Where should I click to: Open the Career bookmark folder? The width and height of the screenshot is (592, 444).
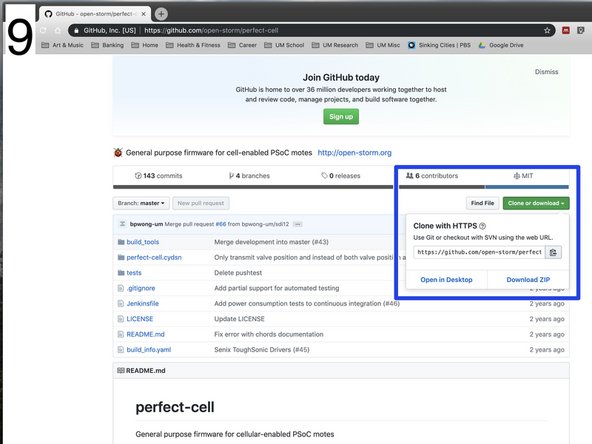[242, 45]
